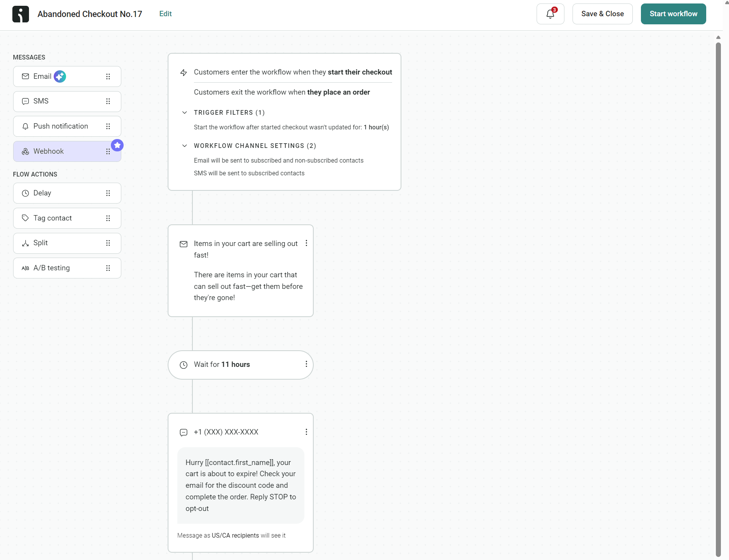729x560 pixels.
Task: Click the email subscribed and non-subscribed contacts line
Action: [279, 161]
